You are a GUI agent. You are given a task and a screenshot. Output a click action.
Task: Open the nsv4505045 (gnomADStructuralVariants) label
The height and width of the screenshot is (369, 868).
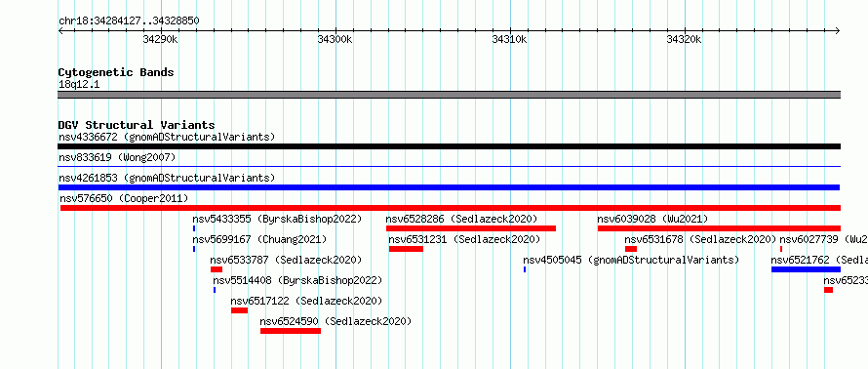click(631, 260)
